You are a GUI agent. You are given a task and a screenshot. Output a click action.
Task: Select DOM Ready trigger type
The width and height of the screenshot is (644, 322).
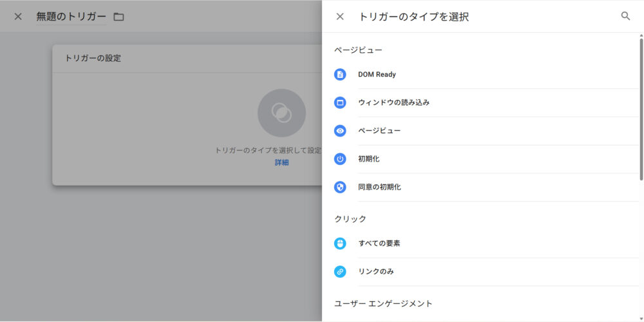377,75
